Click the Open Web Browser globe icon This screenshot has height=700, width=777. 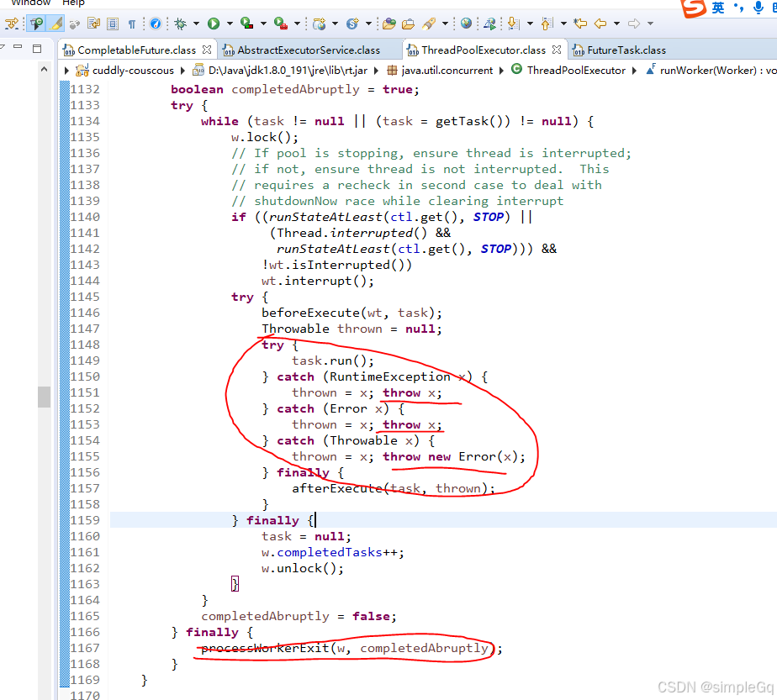(x=466, y=24)
